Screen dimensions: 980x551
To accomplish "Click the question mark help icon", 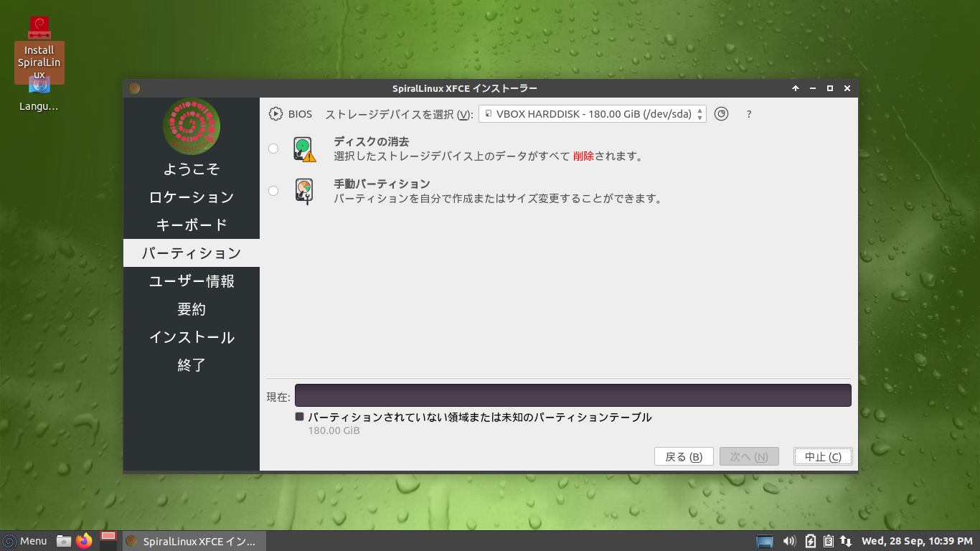I will pos(749,114).
